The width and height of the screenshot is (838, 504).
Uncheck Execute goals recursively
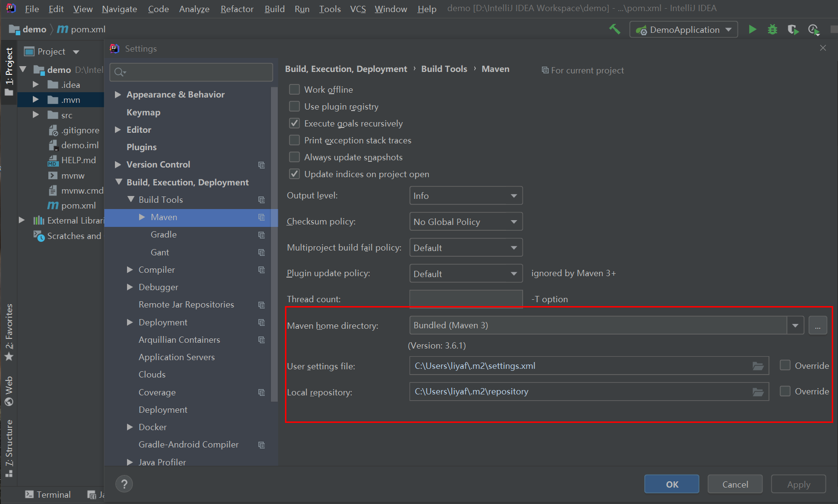pyautogui.click(x=294, y=123)
